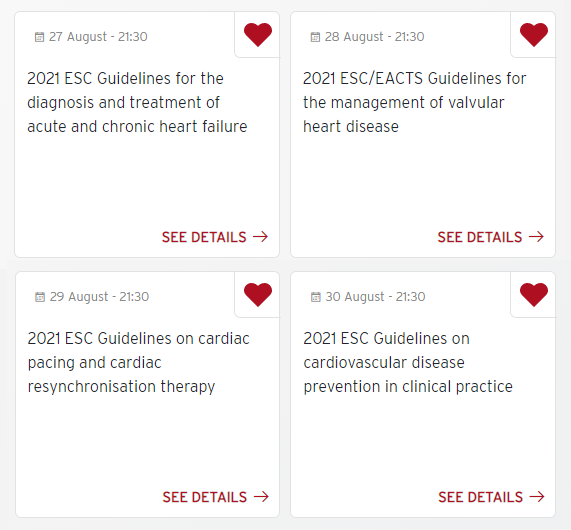Select the acute and chronic heart failure title
The image size is (571, 530).
[x=137, y=103]
